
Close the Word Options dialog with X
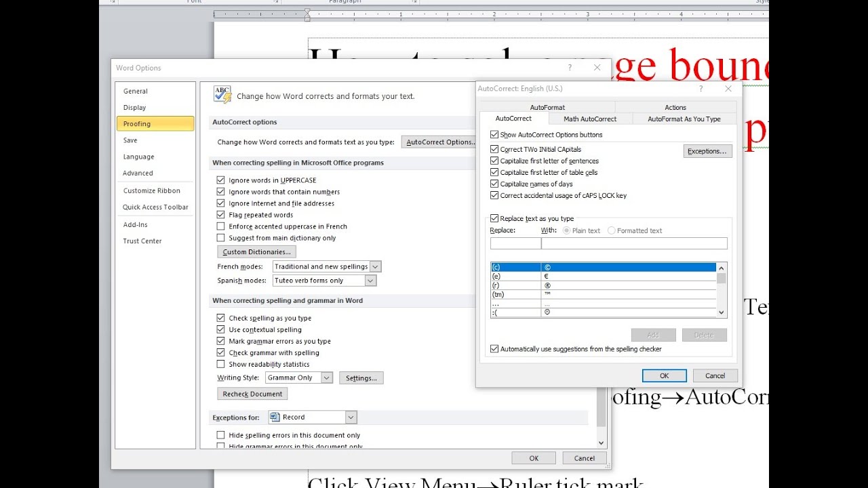tap(597, 68)
